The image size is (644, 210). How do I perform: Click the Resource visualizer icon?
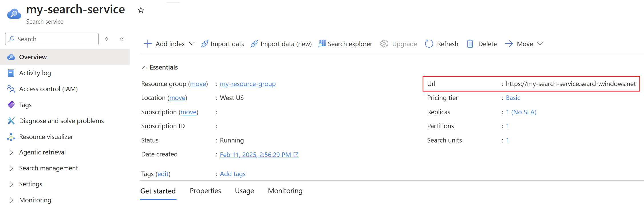11,137
